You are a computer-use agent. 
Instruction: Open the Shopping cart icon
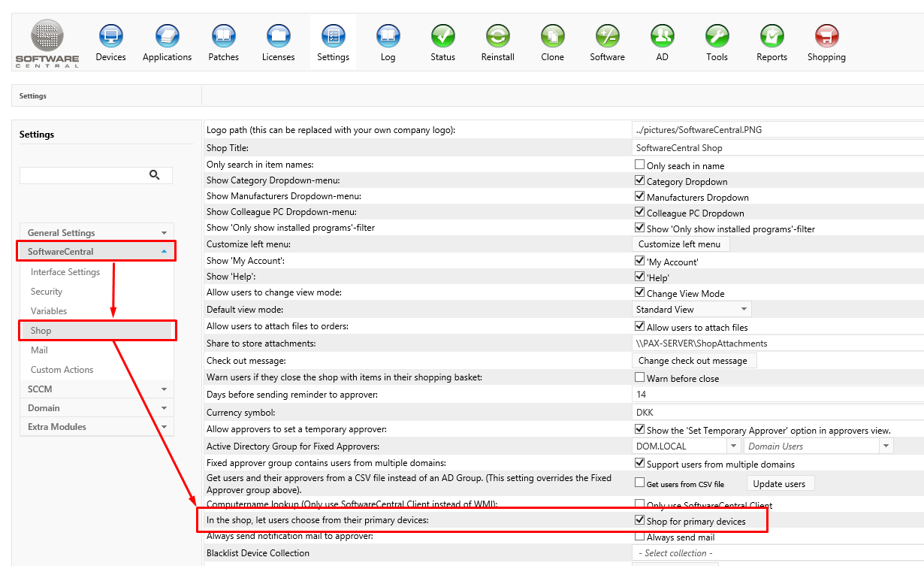(x=826, y=36)
